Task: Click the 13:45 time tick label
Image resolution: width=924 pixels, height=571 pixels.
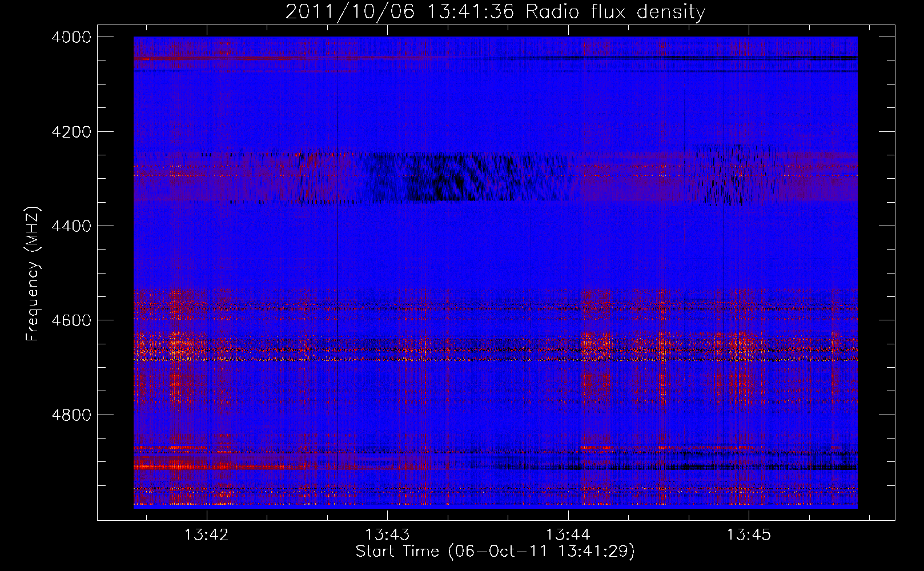Action: [749, 535]
